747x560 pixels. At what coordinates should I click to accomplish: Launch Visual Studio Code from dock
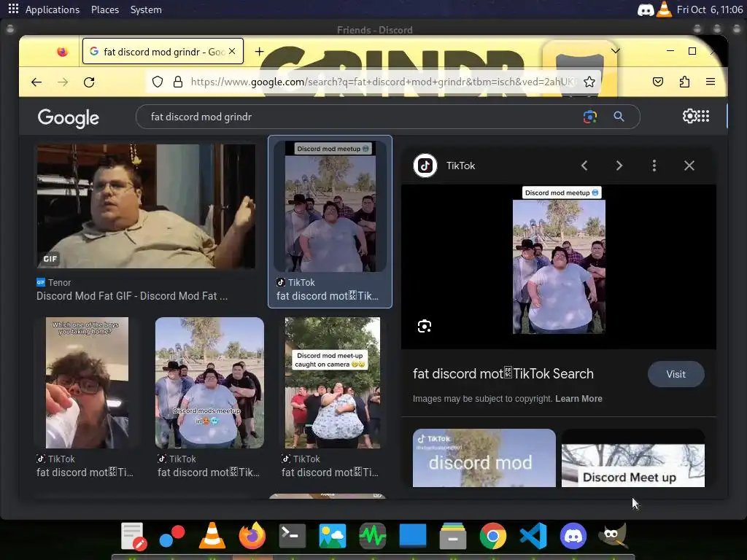(533, 536)
